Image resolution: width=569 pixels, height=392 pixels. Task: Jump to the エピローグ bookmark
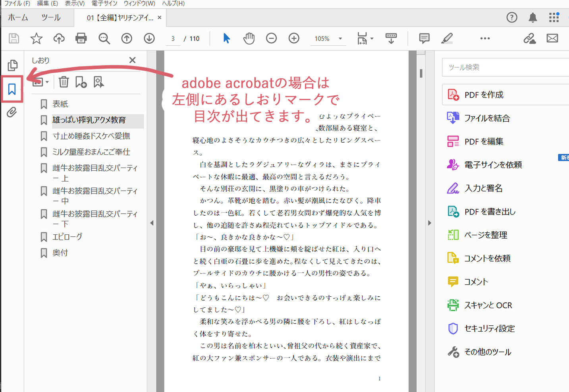(67, 237)
